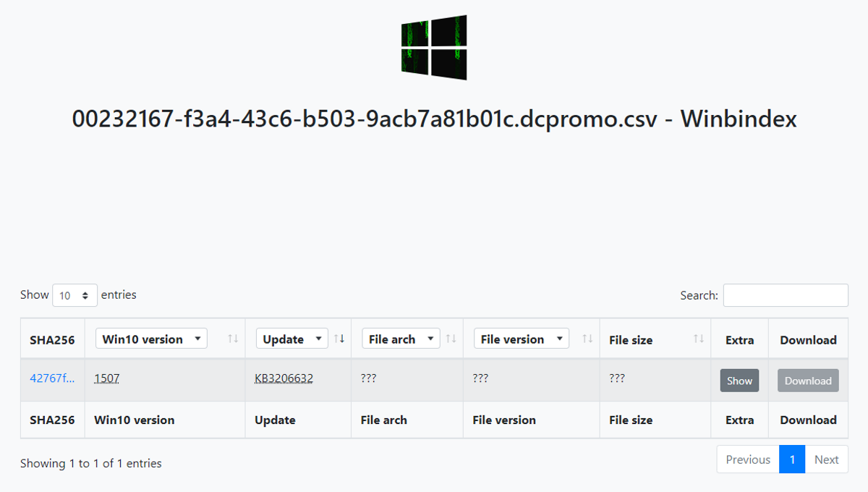868x492 pixels.
Task: Go to the Next page
Action: coord(826,459)
